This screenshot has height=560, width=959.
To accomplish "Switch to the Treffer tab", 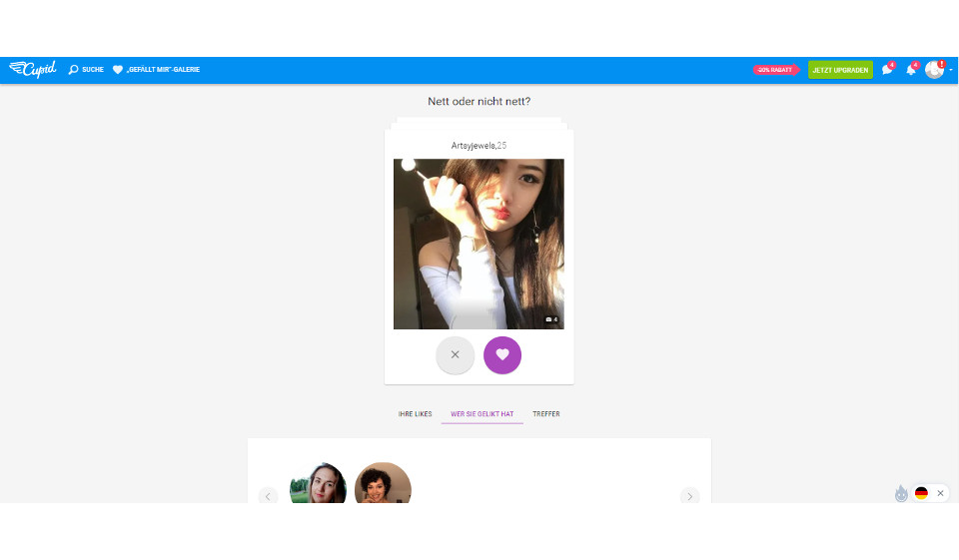I will point(546,414).
